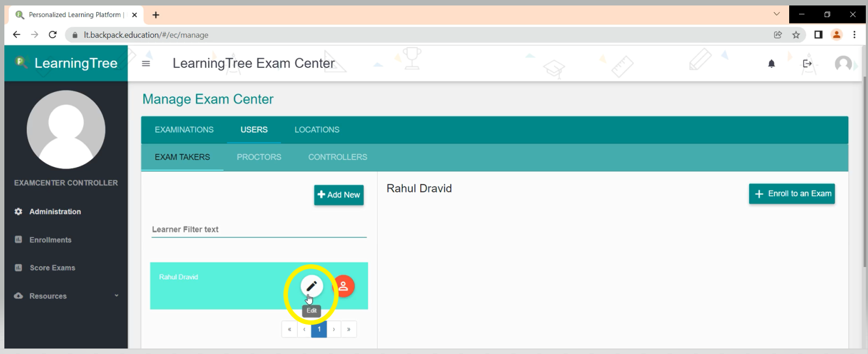Switch to the Examinations tab
The height and width of the screenshot is (354, 868).
tap(184, 130)
